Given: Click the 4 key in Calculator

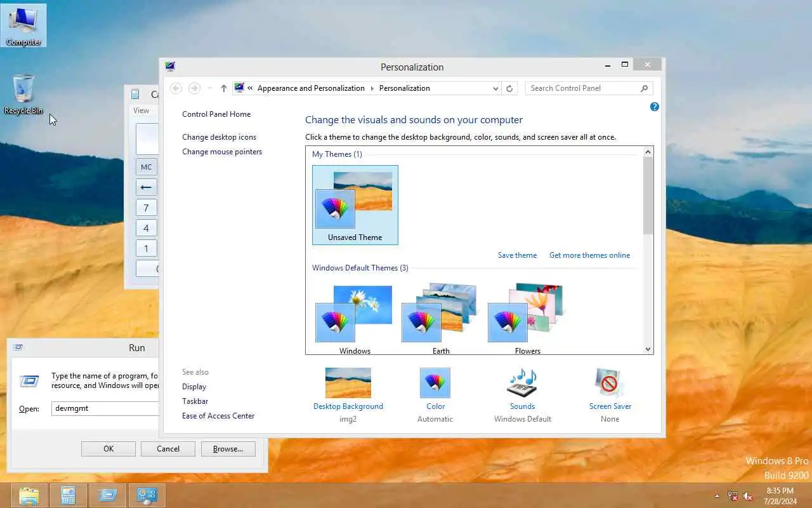Looking at the screenshot, I should (147, 228).
